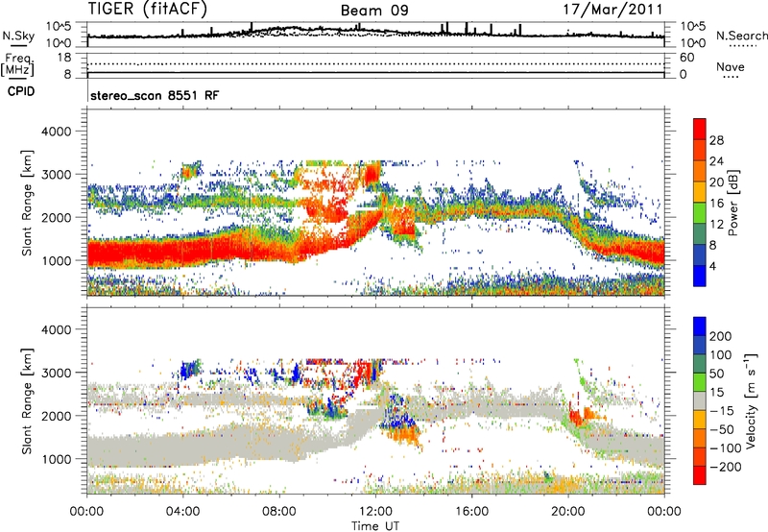Pick the orange 20–24 dB Power swatch
The height and width of the screenshot is (532, 768).
click(700, 171)
